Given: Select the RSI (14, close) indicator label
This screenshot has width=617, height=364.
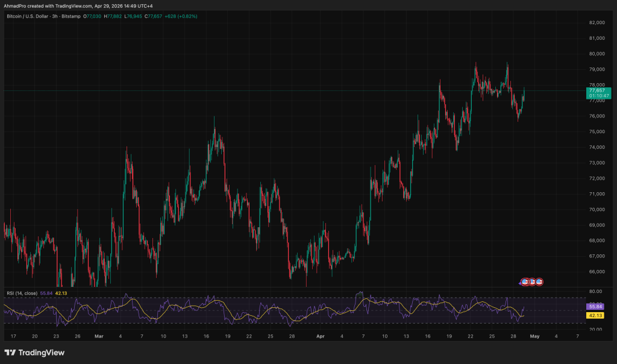Looking at the screenshot, I should [x=22, y=293].
